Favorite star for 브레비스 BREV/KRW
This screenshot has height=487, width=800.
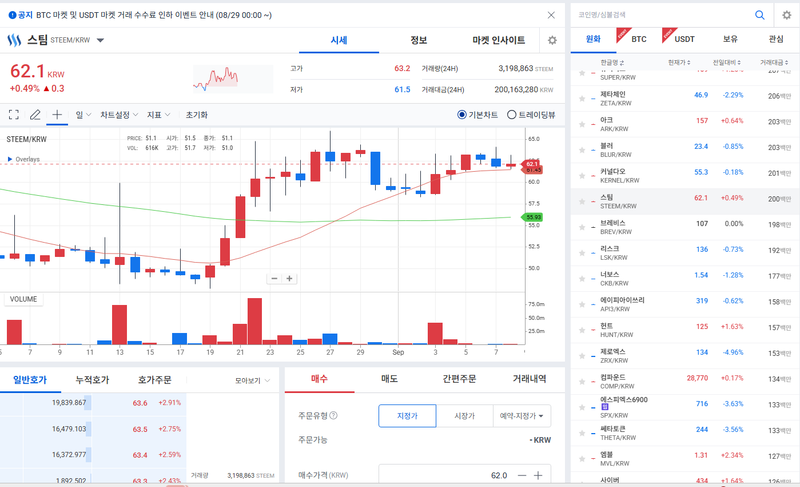click(x=582, y=227)
